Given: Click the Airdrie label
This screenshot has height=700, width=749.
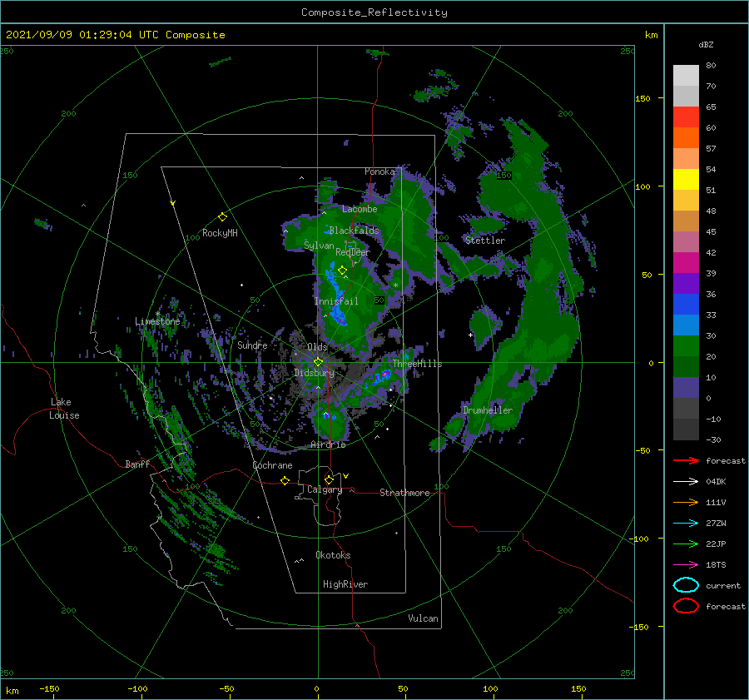Looking at the screenshot, I should 328,444.
